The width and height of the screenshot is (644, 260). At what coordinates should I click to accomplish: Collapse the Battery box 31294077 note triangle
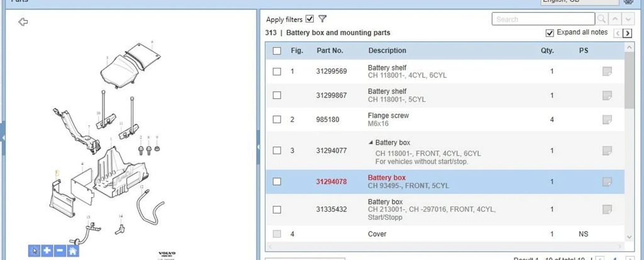pos(371,143)
